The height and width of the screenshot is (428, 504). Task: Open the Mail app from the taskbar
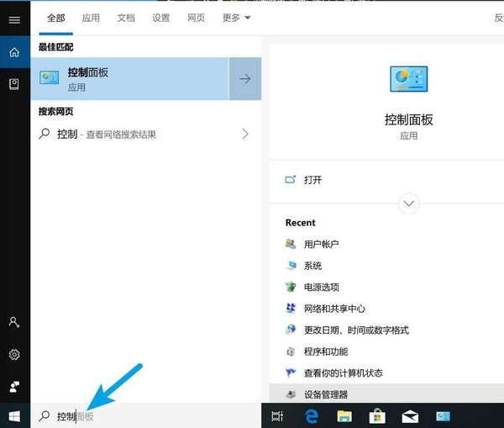click(x=410, y=416)
